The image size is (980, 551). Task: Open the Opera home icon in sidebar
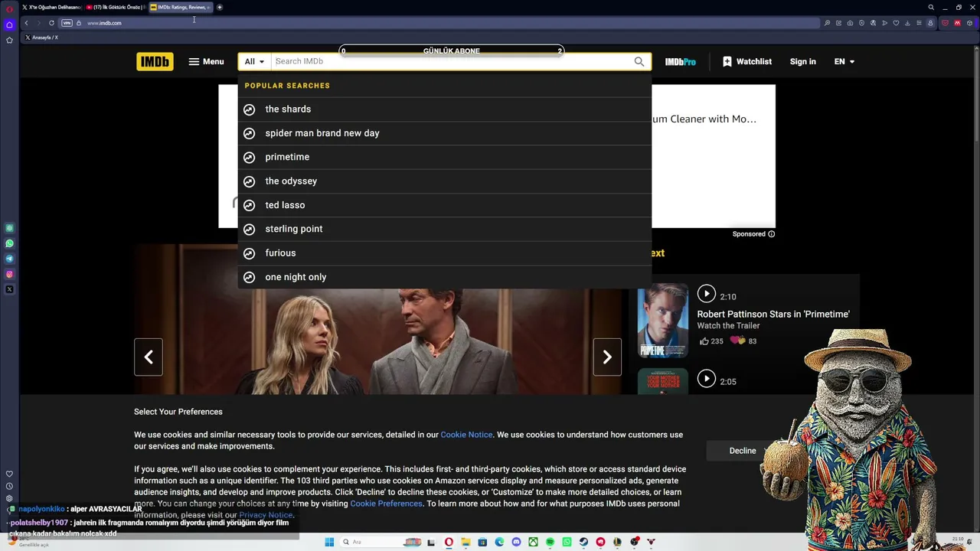click(x=9, y=24)
